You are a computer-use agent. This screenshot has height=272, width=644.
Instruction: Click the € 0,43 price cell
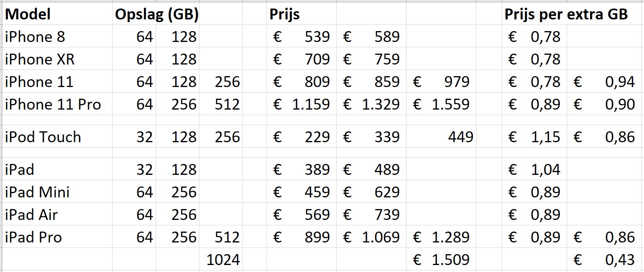point(604,260)
